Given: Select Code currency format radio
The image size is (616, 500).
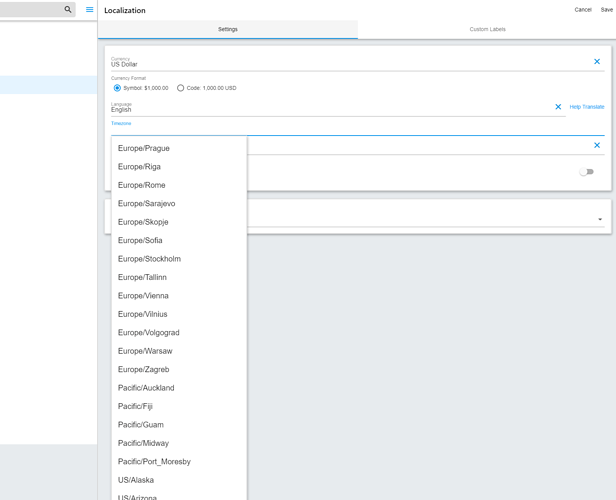Looking at the screenshot, I should (180, 88).
